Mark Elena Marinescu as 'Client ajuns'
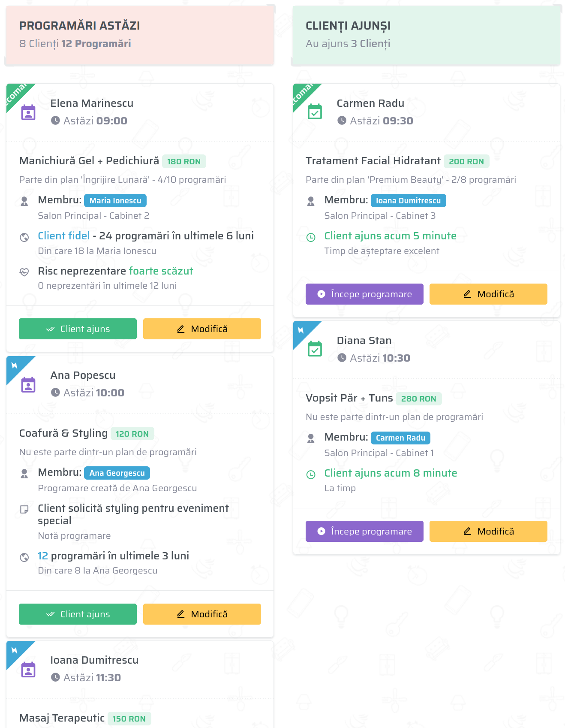The height and width of the screenshot is (728, 565). [78, 329]
